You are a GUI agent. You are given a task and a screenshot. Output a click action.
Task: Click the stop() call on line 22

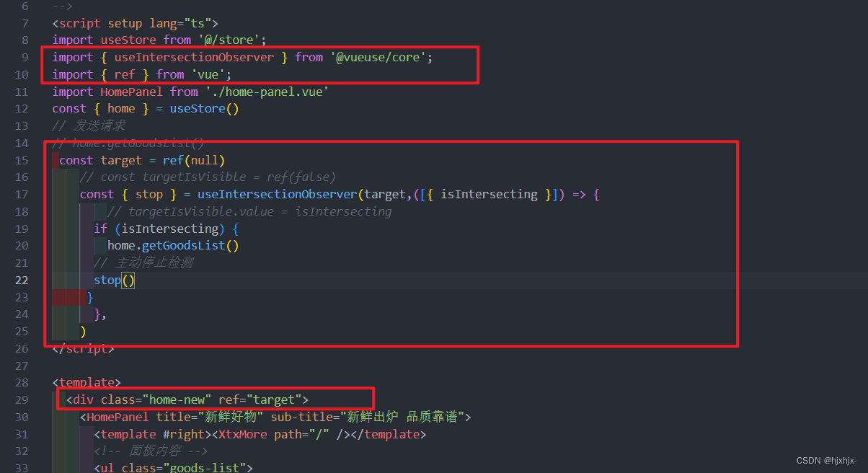coord(115,280)
